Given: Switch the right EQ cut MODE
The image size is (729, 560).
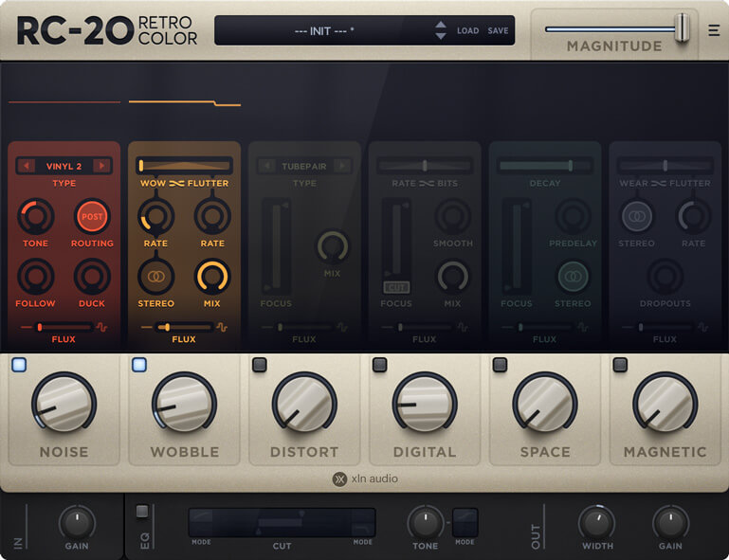Looking at the screenshot, I should (x=363, y=542).
